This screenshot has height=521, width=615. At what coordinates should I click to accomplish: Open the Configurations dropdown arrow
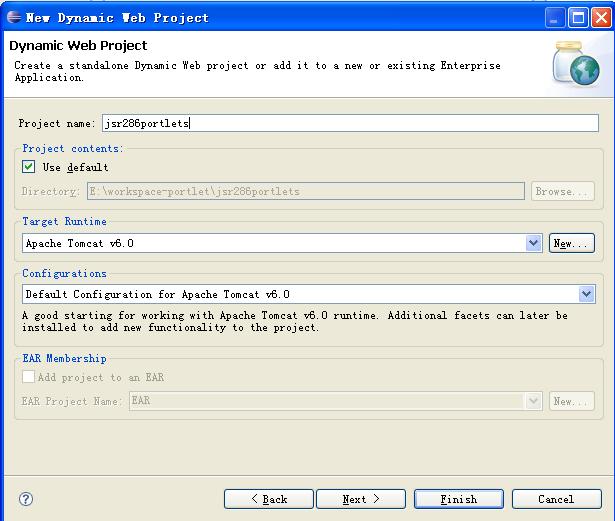click(x=586, y=294)
